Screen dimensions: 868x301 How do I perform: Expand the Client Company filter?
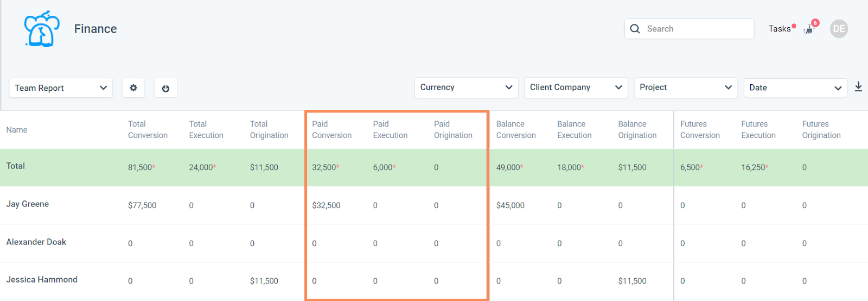pyautogui.click(x=576, y=87)
